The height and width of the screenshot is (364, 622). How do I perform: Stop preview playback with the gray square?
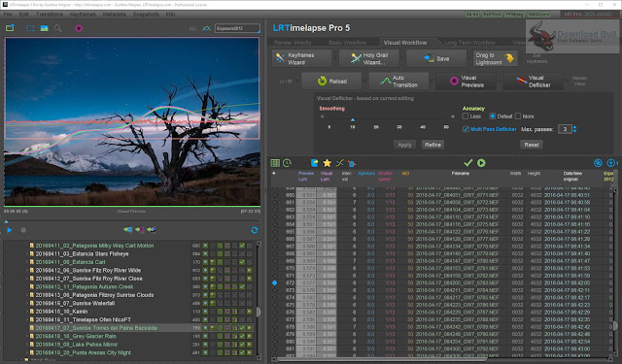23,230
